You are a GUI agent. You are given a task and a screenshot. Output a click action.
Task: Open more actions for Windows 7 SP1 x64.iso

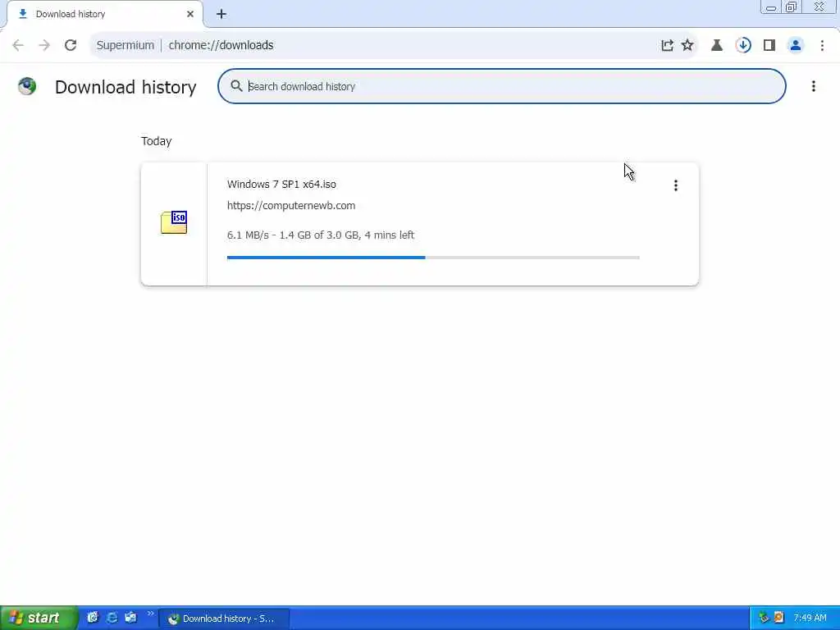coord(676,185)
